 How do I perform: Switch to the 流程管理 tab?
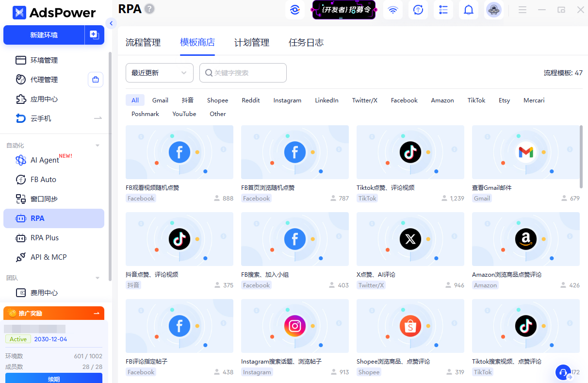point(143,43)
